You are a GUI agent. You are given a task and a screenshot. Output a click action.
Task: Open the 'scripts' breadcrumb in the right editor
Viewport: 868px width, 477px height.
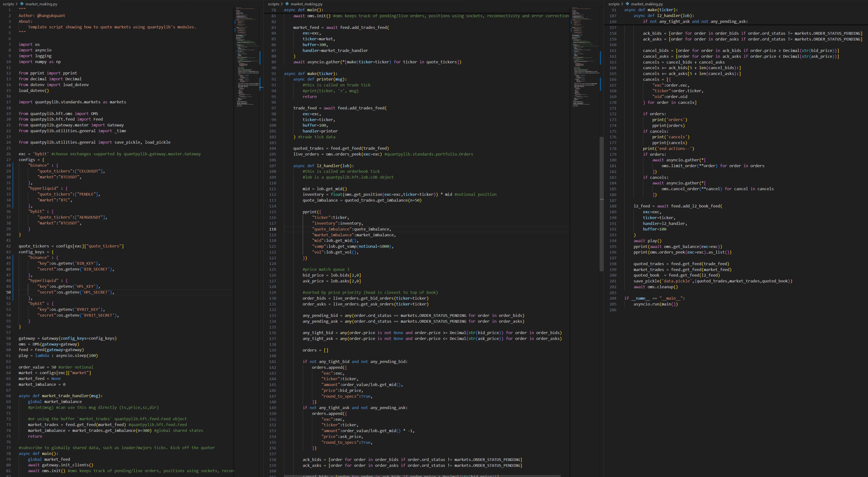point(614,4)
